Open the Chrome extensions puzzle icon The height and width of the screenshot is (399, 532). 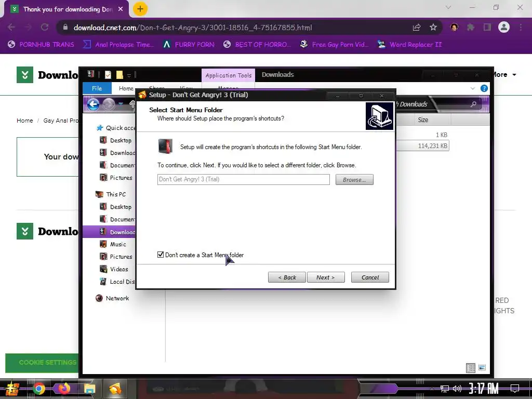[x=471, y=27]
